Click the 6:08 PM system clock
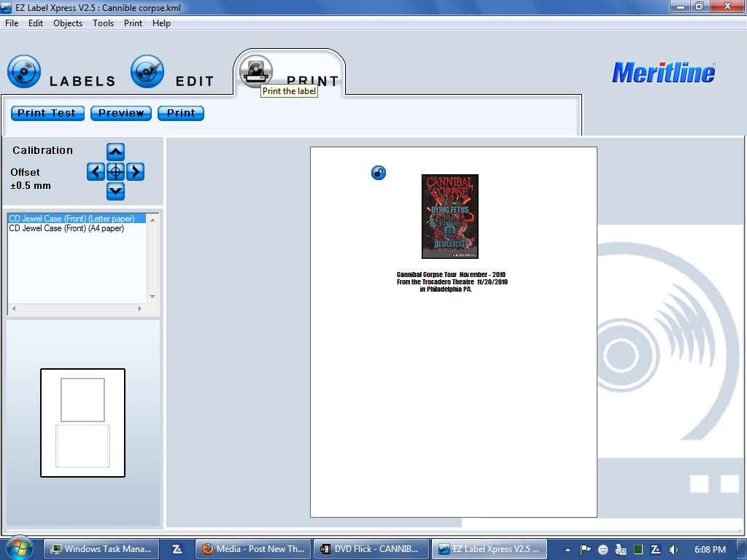747x560 pixels. pos(710,550)
